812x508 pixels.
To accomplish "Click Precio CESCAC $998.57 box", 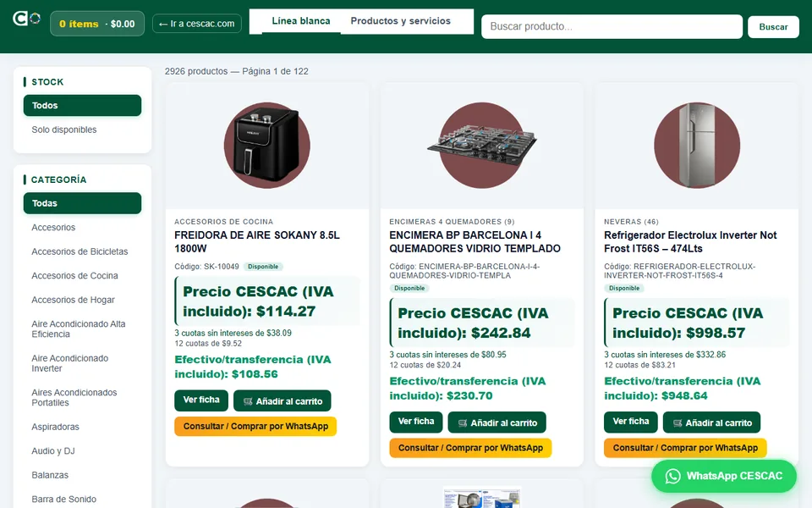I will pos(697,323).
